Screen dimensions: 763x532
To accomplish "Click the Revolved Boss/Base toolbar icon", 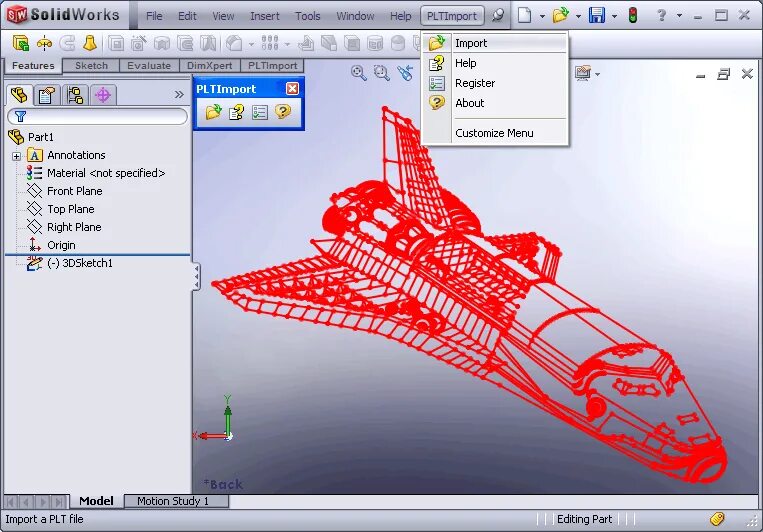I will (44, 44).
